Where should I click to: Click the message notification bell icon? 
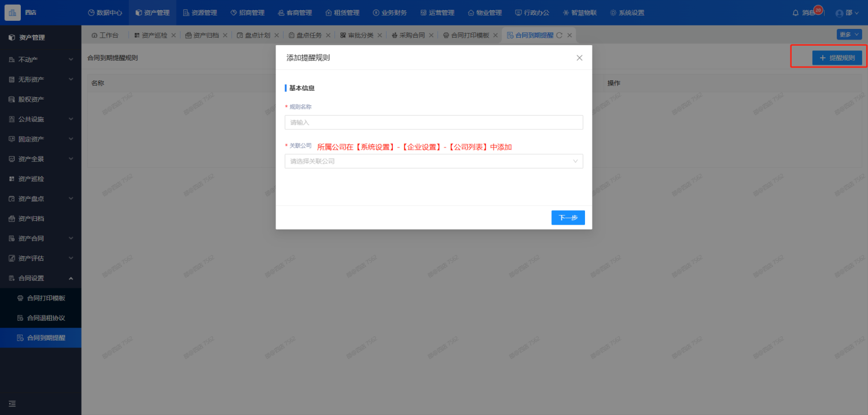(795, 13)
